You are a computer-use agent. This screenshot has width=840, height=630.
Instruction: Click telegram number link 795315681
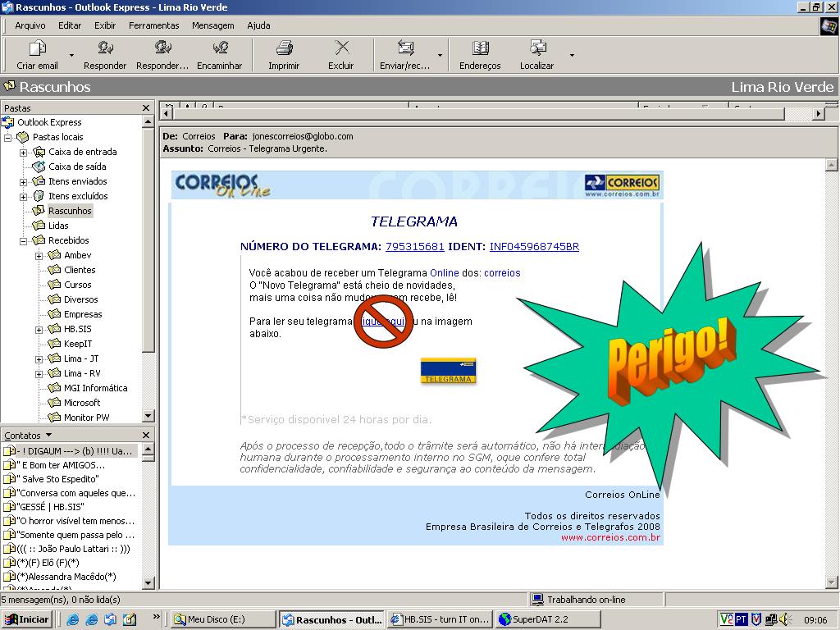click(414, 246)
